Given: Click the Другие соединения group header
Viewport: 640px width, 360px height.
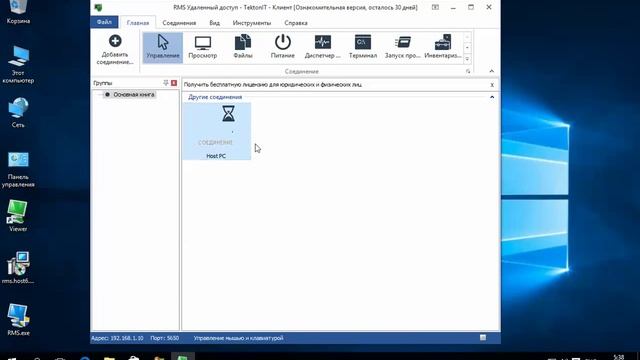Looking at the screenshot, I should pos(215,97).
